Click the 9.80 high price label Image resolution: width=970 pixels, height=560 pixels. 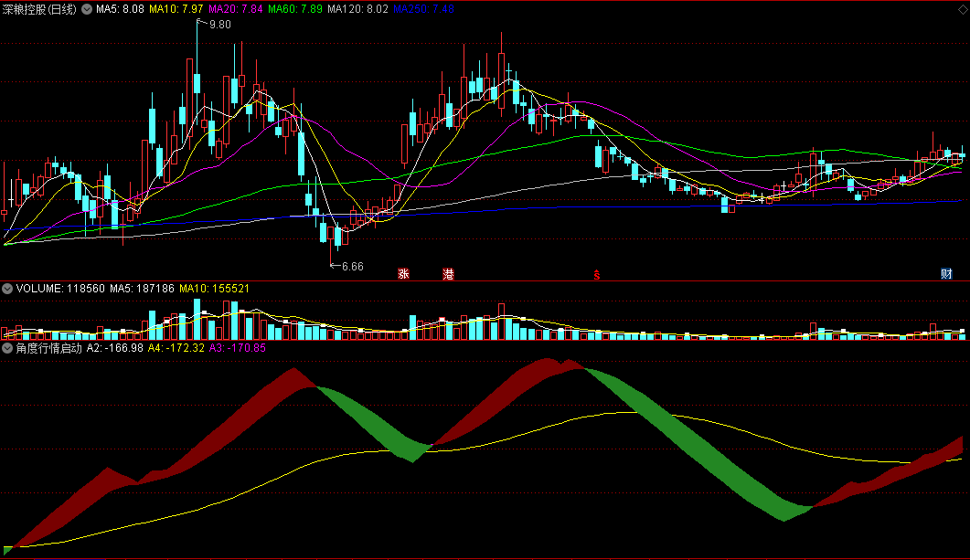point(220,25)
